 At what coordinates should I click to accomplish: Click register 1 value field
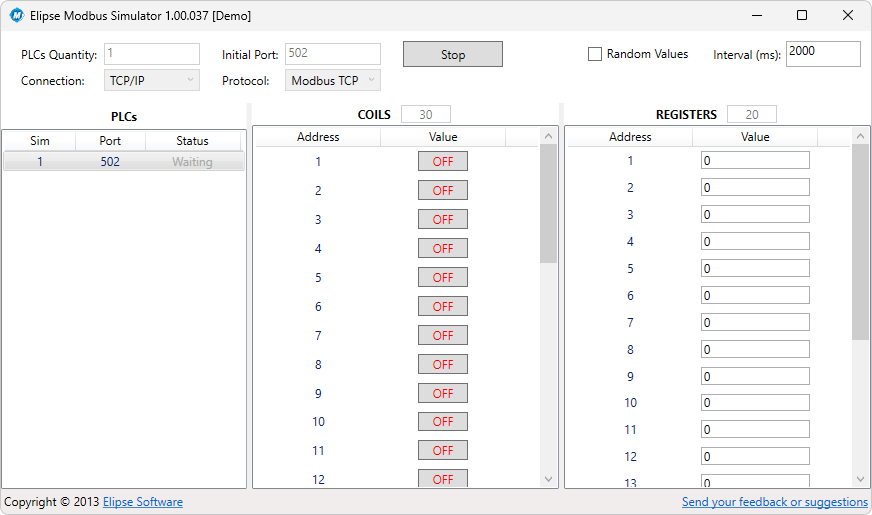tap(755, 161)
